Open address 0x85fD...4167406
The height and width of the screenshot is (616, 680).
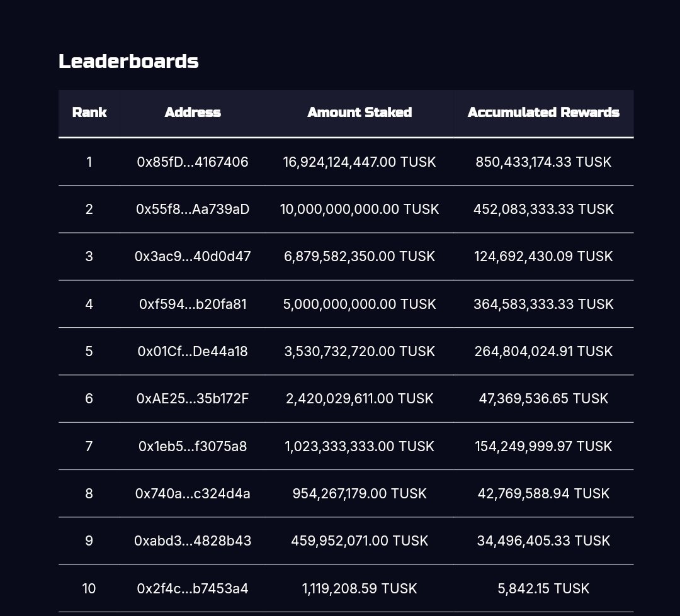pos(193,162)
